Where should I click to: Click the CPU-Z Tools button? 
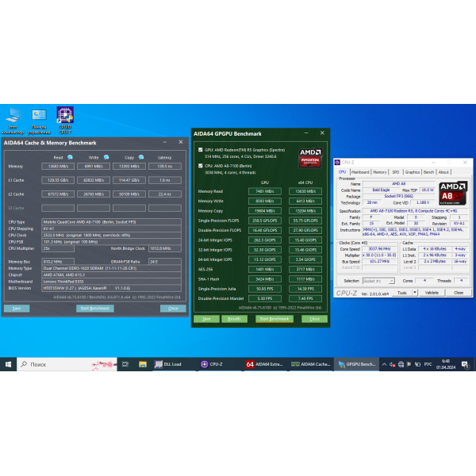402,293
